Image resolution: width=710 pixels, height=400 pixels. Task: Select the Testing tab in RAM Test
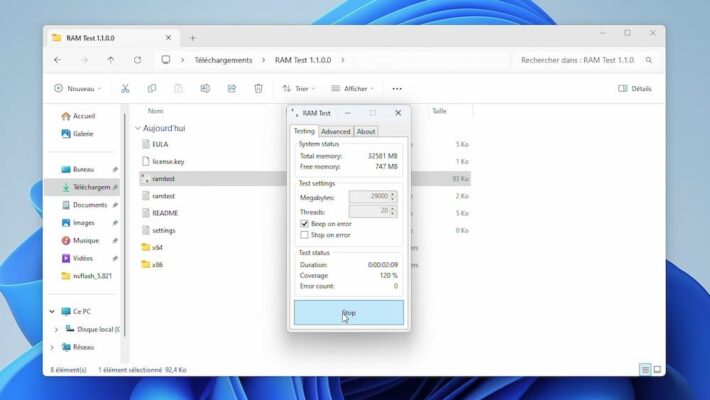[304, 131]
